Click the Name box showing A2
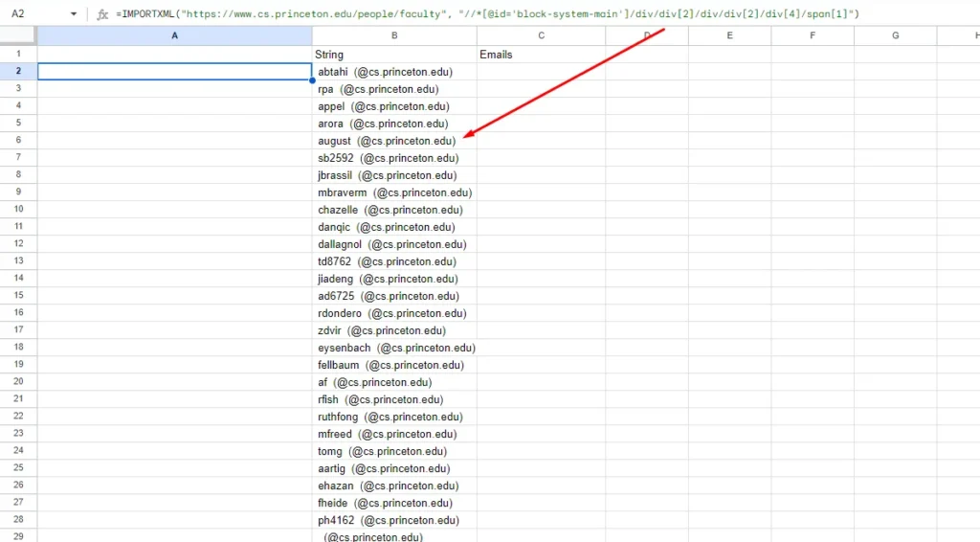This screenshot has height=542, width=980. (33, 14)
